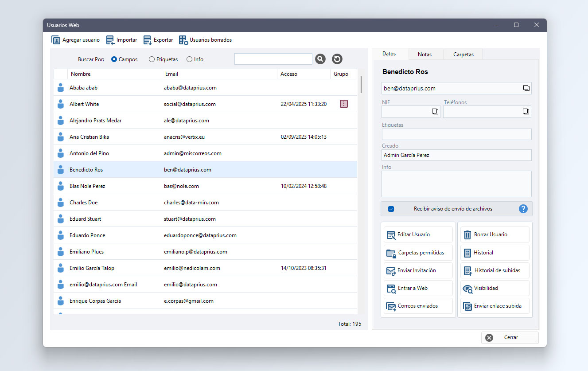This screenshot has height=371, width=588.
Task: Click the Etiquetas input field
Action: click(x=456, y=134)
